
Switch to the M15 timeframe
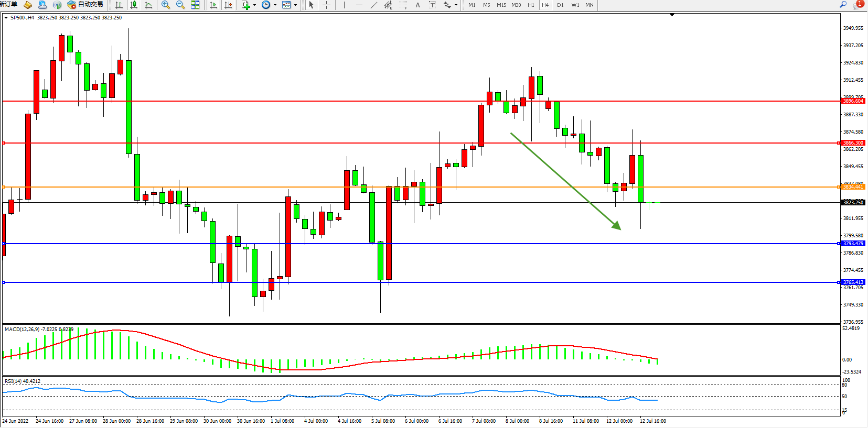pyautogui.click(x=501, y=5)
